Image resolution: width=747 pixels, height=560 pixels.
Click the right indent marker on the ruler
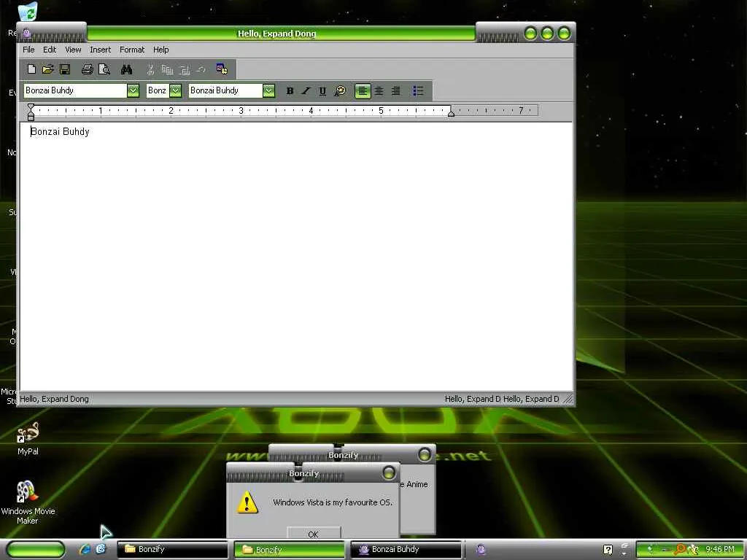coord(451,112)
